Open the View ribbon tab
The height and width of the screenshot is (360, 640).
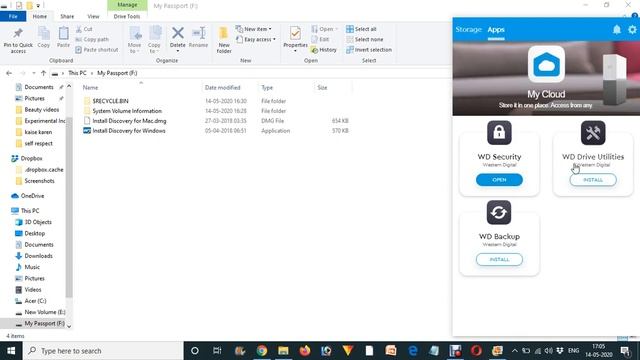93,16
